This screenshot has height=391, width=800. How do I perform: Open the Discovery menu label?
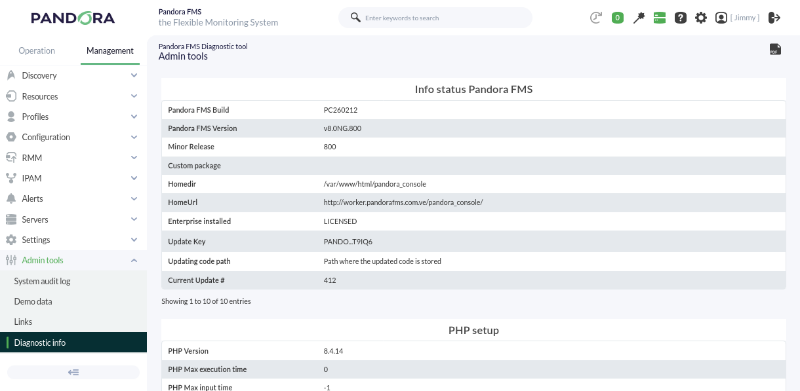39,76
